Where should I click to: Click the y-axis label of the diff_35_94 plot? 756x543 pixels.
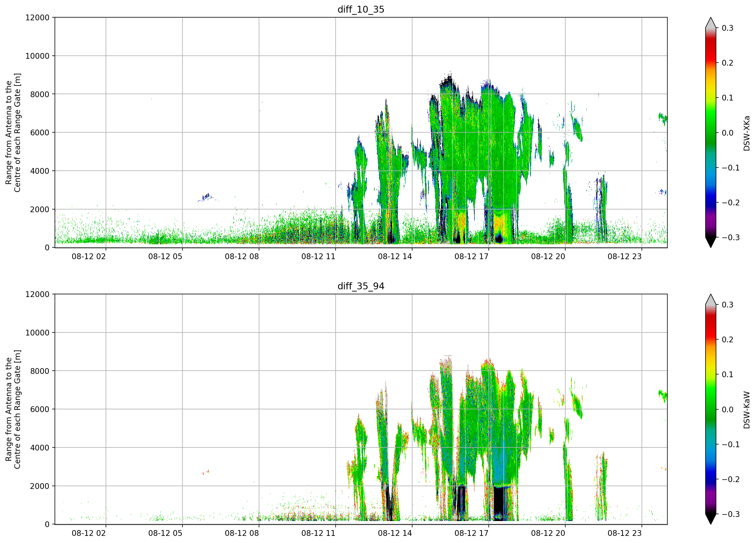[13, 409]
